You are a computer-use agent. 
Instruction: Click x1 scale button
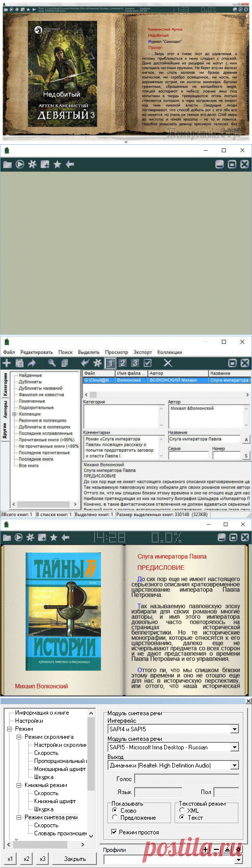pyautogui.click(x=11, y=859)
